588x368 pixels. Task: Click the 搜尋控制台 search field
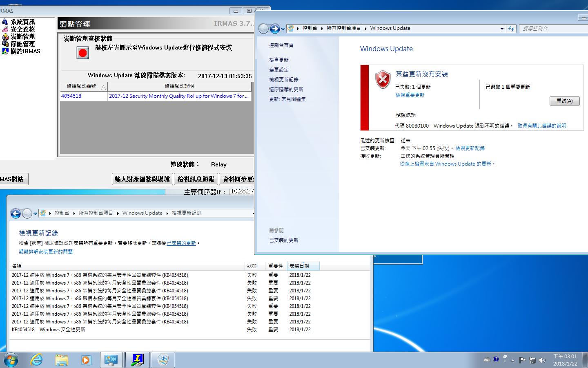[x=553, y=29]
